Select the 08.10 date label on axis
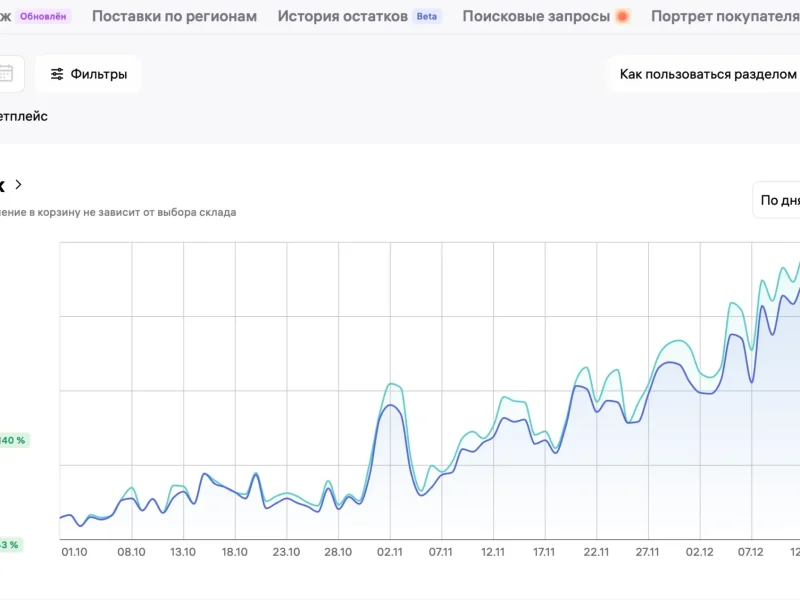 coord(132,551)
